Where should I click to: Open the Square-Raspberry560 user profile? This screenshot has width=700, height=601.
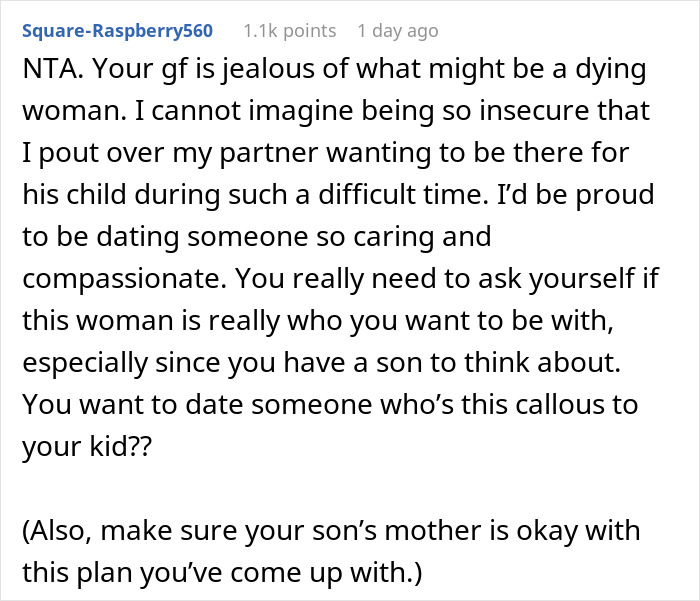[116, 31]
